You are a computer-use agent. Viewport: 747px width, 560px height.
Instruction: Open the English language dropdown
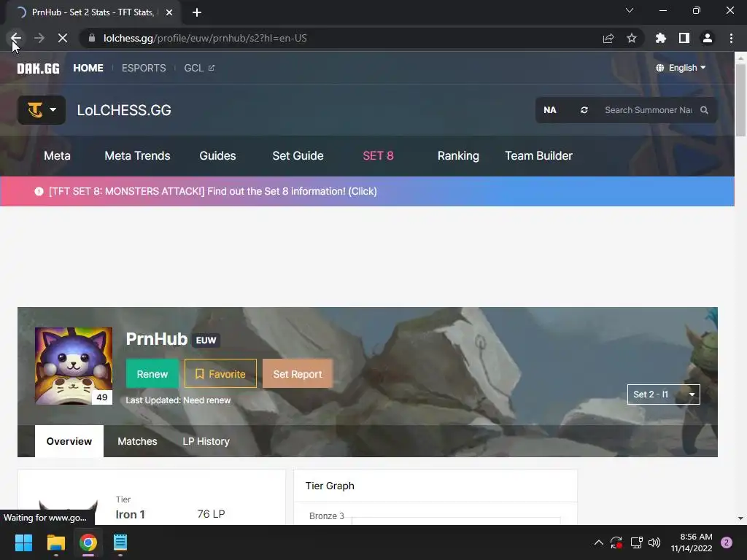[681, 68]
